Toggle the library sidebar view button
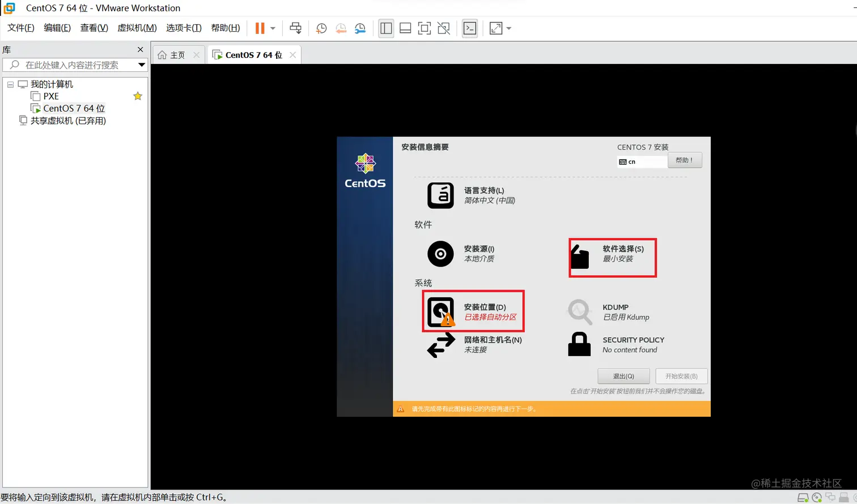 [x=386, y=28]
